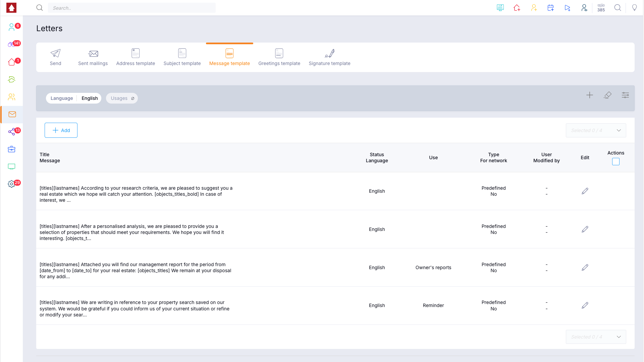Click the magnifier icon beside the Search field
The width and height of the screenshot is (644, 362).
click(40, 8)
